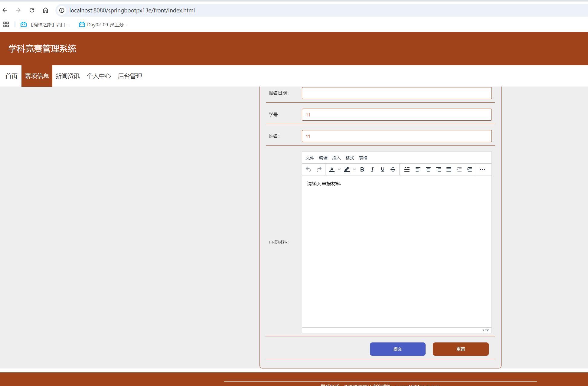
Task: Decrease indent in editor
Action: (x=459, y=169)
